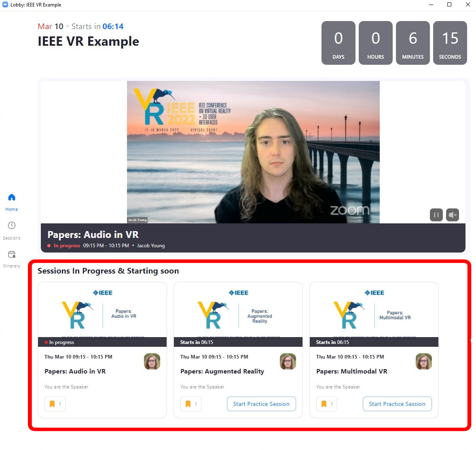Click the date and time on Augmented Reality card

coord(214,357)
